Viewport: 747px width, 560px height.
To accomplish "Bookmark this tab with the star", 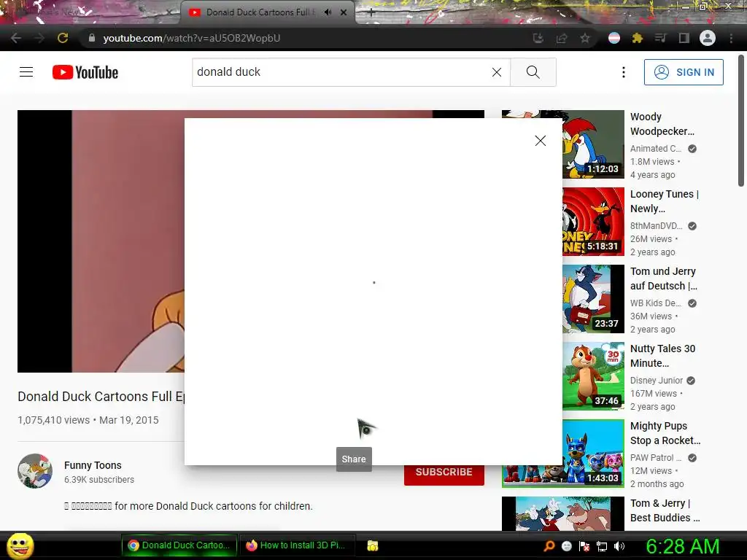I will tap(585, 38).
